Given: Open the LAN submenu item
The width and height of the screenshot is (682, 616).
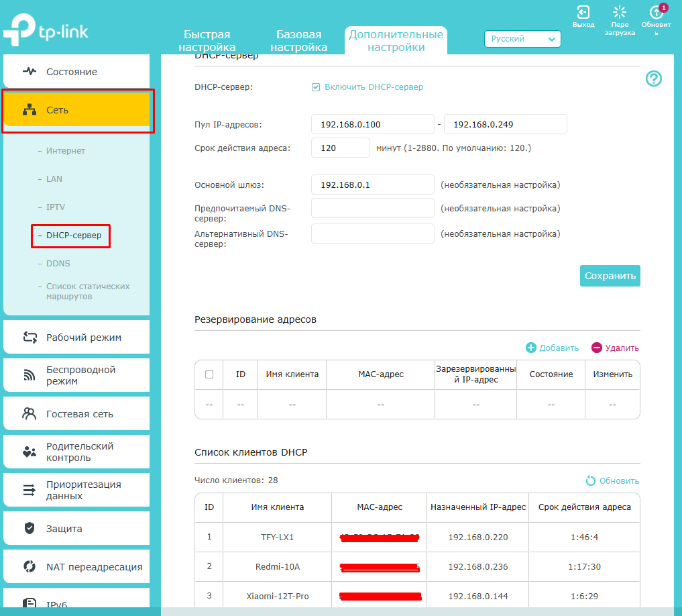Looking at the screenshot, I should tap(54, 179).
